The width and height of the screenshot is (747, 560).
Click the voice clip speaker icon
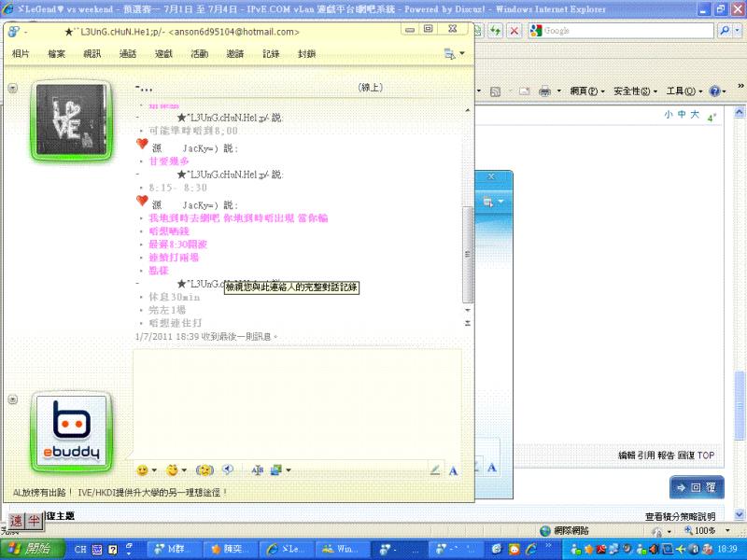[228, 469]
